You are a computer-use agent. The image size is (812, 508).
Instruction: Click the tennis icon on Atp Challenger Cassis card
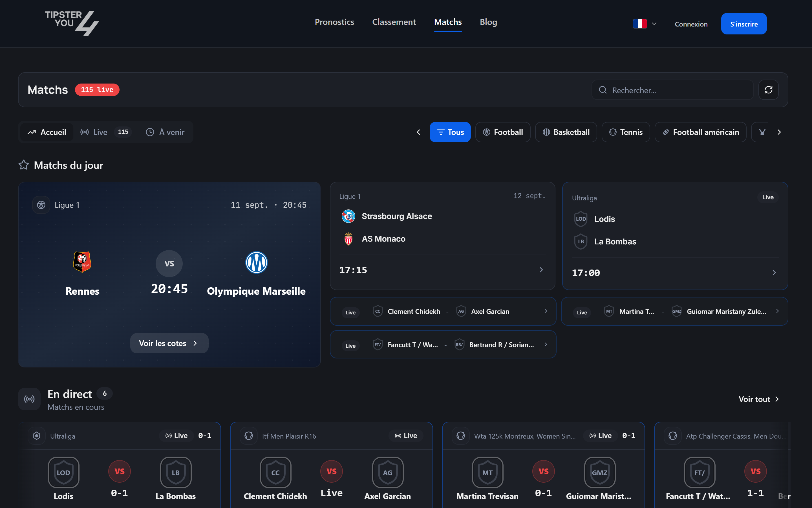[673, 436]
